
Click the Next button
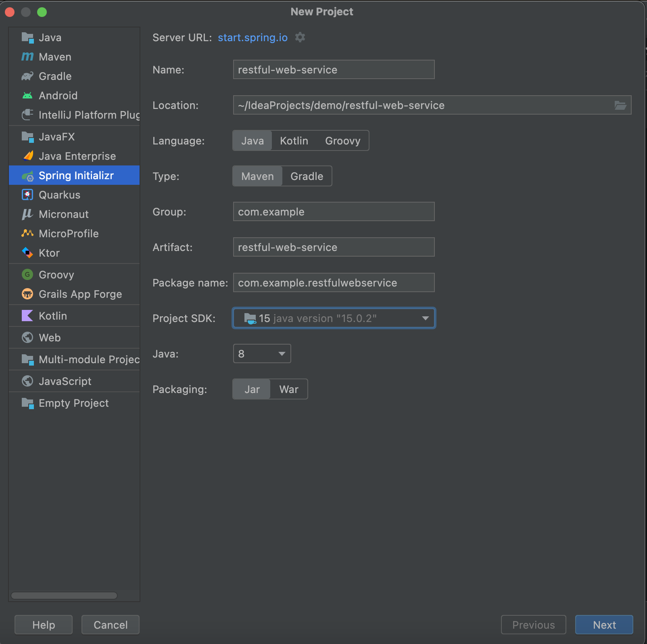pos(604,625)
